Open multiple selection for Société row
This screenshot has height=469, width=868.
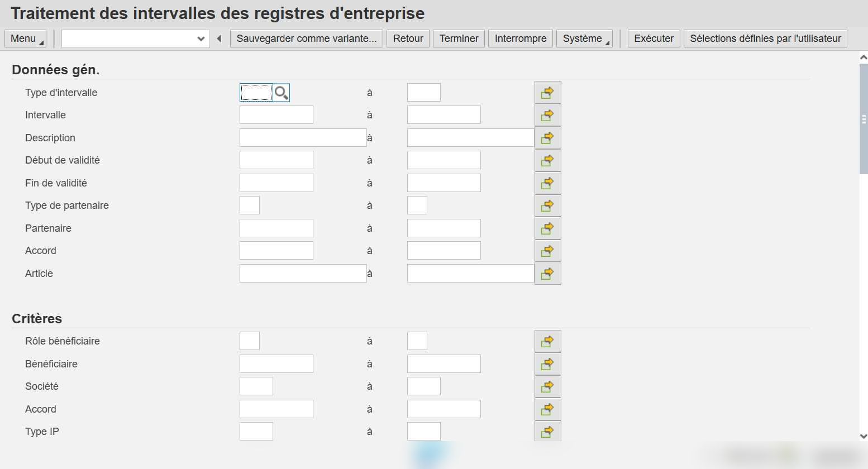point(547,386)
